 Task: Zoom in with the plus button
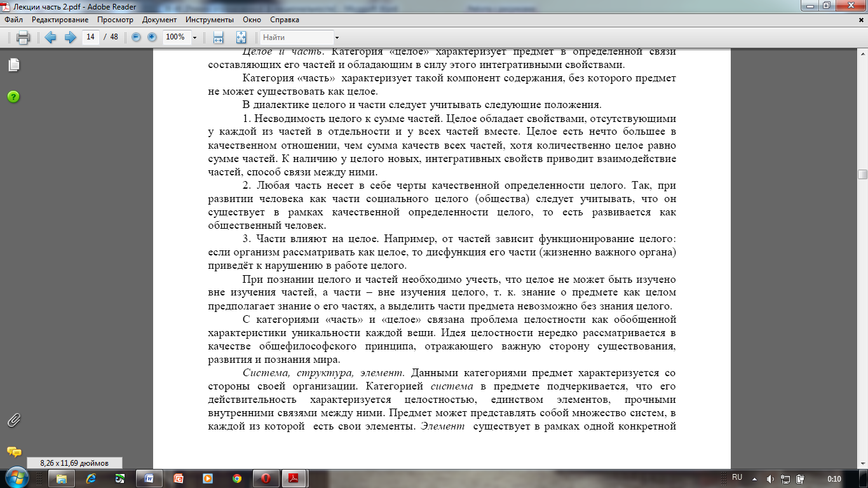(152, 37)
